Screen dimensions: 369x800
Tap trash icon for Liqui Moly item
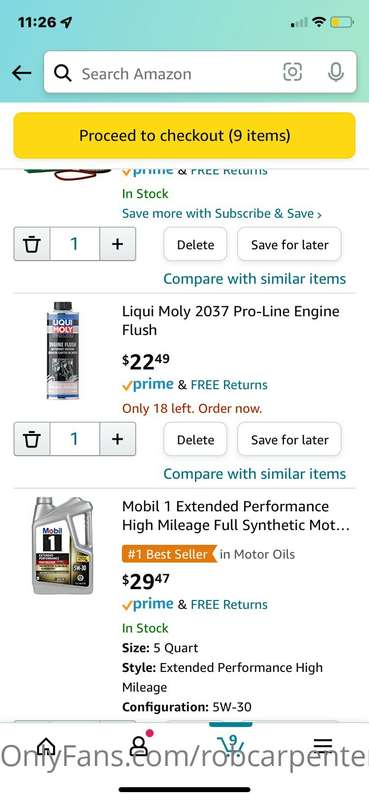(32, 439)
